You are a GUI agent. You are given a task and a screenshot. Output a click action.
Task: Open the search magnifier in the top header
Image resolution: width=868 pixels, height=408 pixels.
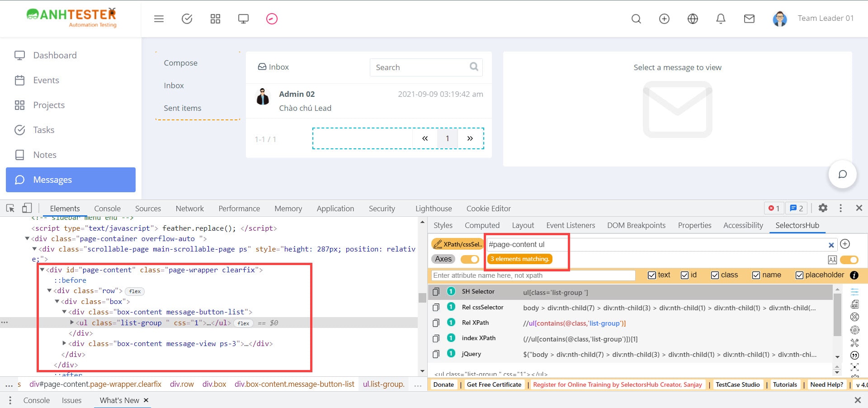(x=636, y=19)
